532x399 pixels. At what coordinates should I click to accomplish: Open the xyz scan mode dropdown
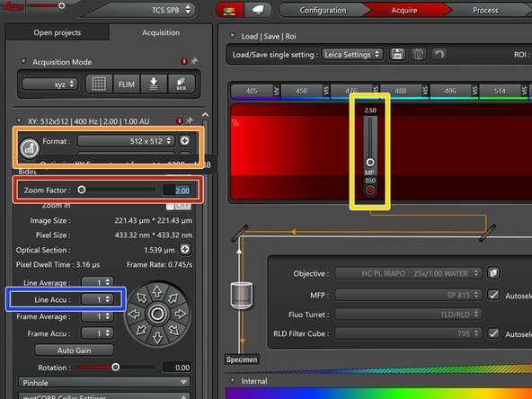[x=50, y=84]
